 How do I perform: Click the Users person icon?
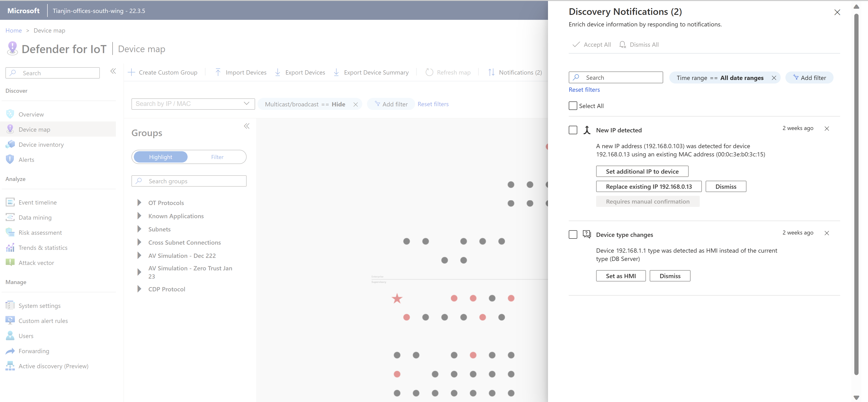[10, 336]
